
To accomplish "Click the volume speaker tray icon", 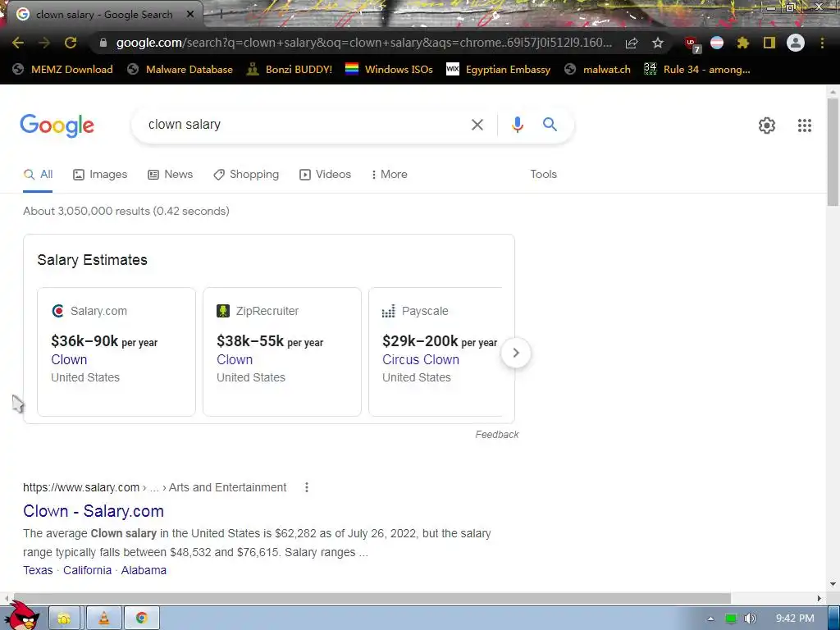I will pyautogui.click(x=750, y=619).
